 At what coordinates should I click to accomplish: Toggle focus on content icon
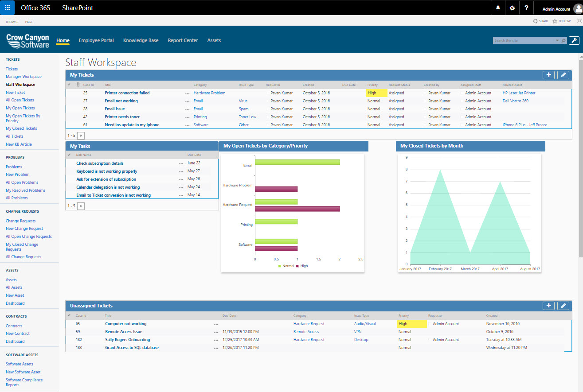click(579, 21)
